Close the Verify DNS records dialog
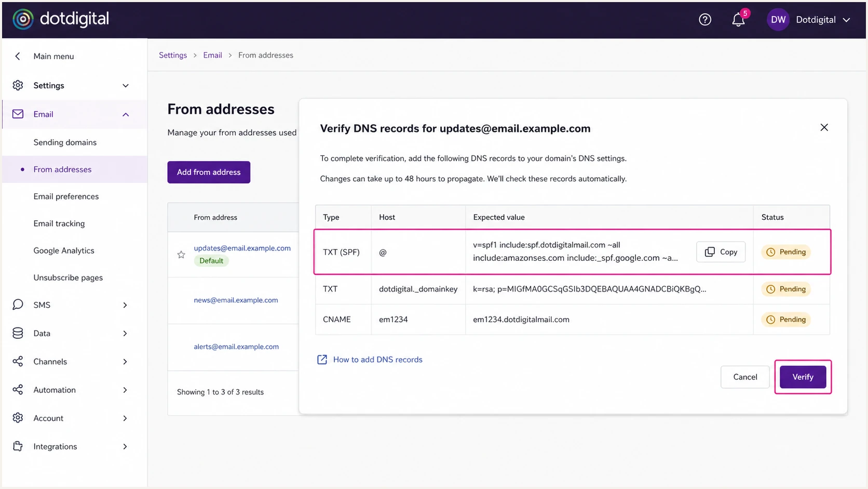The image size is (868, 489). (x=824, y=127)
